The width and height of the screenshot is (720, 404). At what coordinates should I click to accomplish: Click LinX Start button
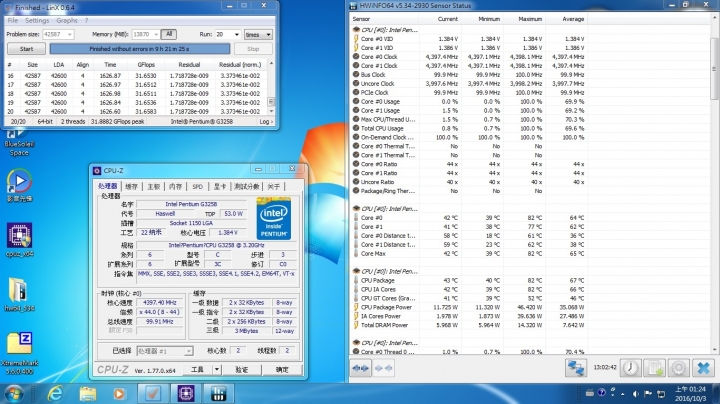coord(26,49)
